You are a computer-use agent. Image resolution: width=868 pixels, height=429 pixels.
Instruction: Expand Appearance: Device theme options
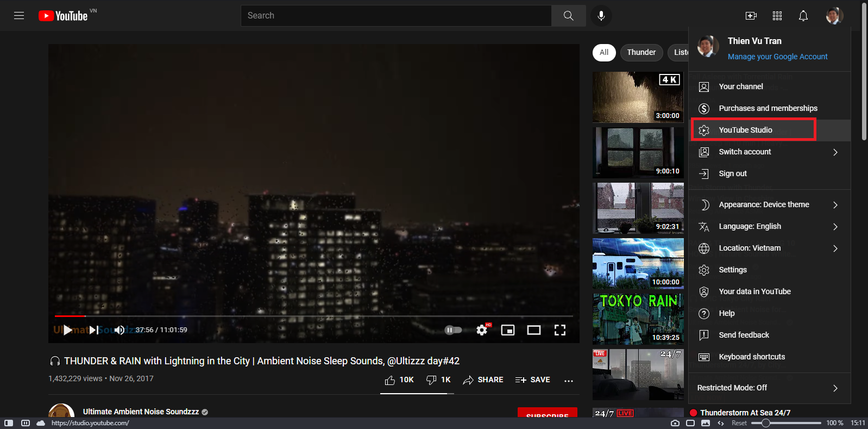[x=770, y=204]
